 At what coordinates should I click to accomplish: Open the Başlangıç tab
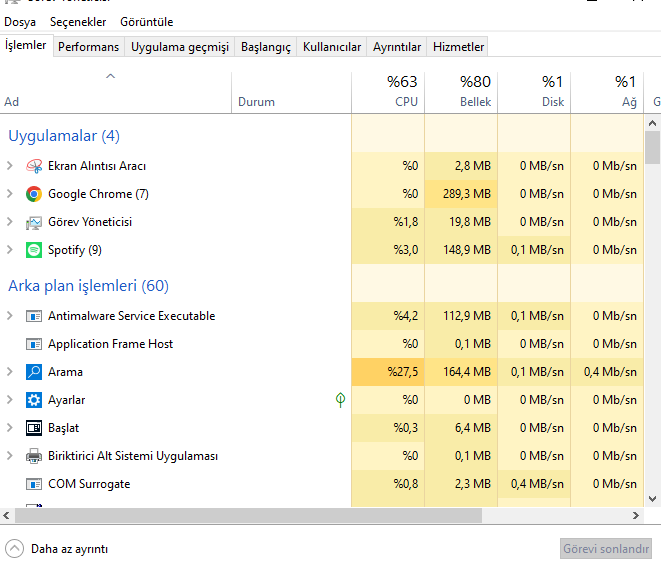pyautogui.click(x=267, y=47)
